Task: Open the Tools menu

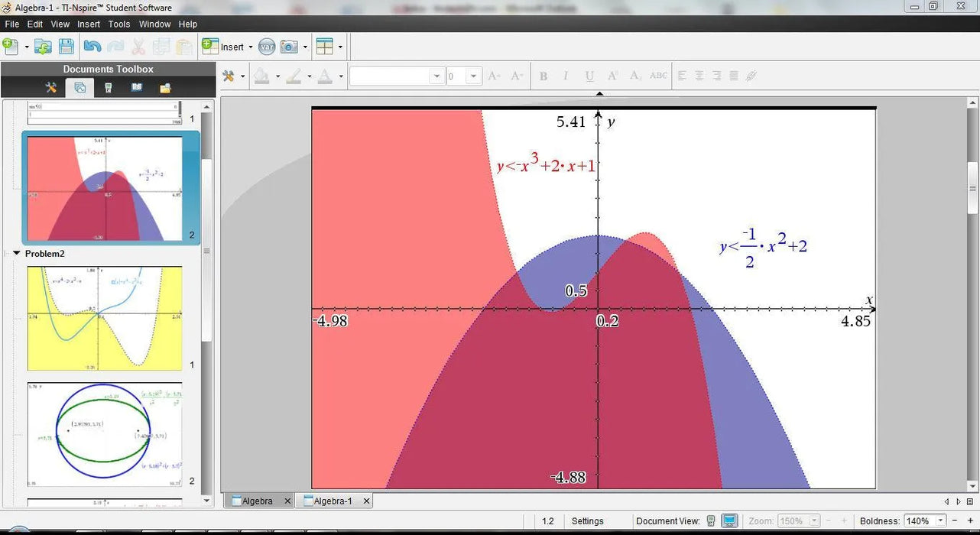Action: pyautogui.click(x=119, y=24)
